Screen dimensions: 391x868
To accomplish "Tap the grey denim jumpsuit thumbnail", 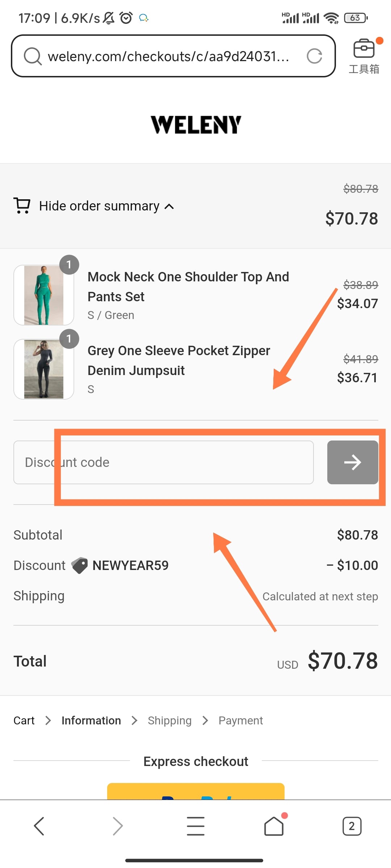I will [44, 369].
